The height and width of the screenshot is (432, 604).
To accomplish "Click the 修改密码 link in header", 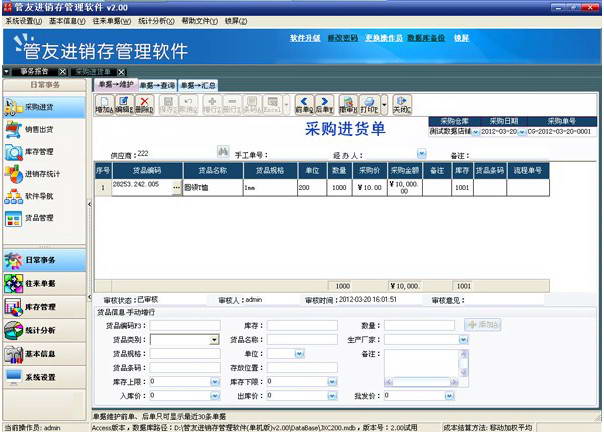I will 342,38.
